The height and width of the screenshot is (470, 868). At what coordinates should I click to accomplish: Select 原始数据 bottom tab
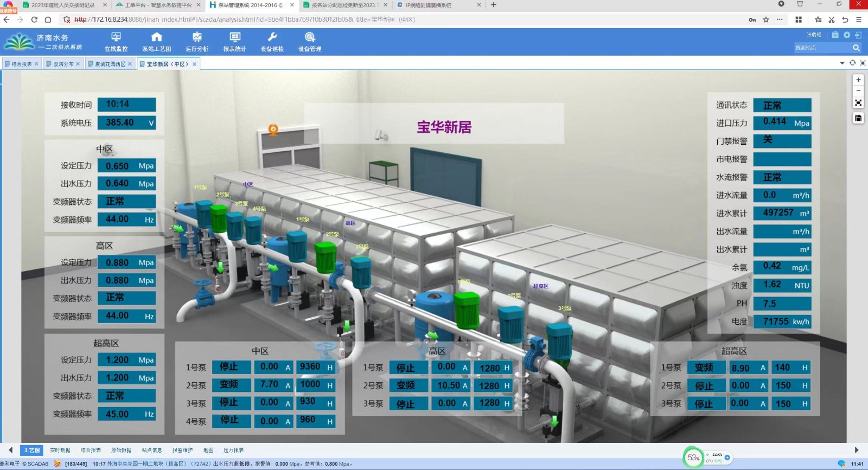pyautogui.click(x=121, y=450)
